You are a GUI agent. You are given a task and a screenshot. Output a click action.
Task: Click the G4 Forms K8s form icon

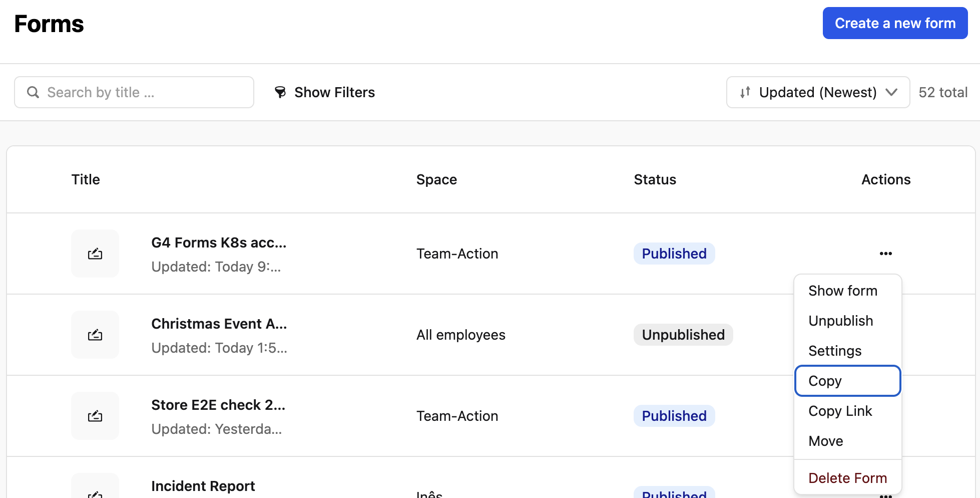(95, 254)
